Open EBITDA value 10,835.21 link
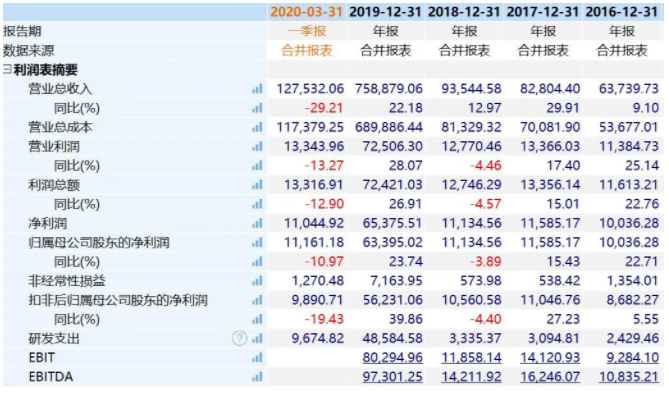 629,377
